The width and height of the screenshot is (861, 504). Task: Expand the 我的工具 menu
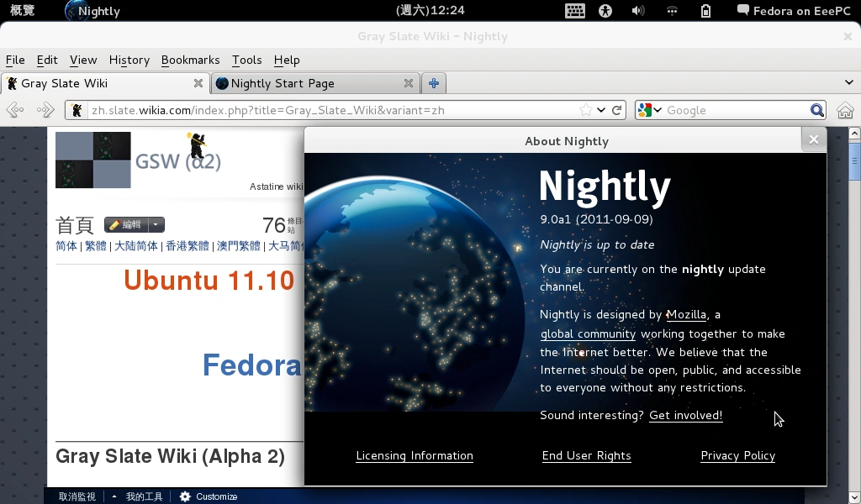click(x=143, y=496)
